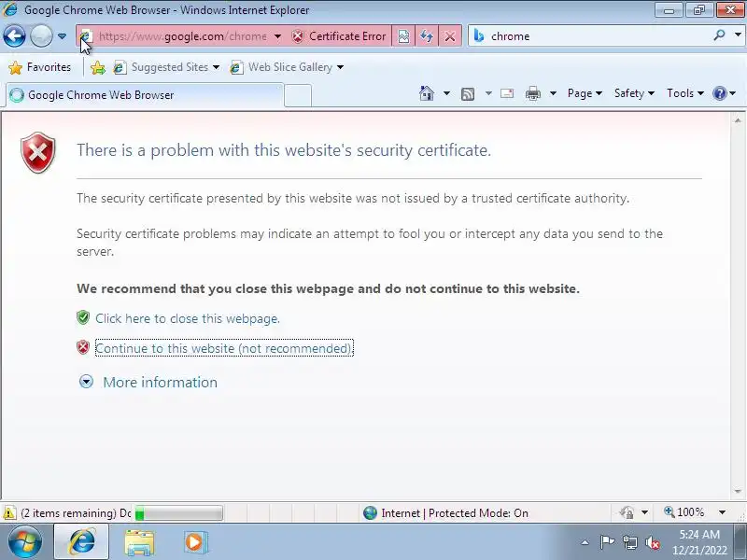Screen dimensions: 747x560
Task: Click the network tray icon
Action: 629,542
